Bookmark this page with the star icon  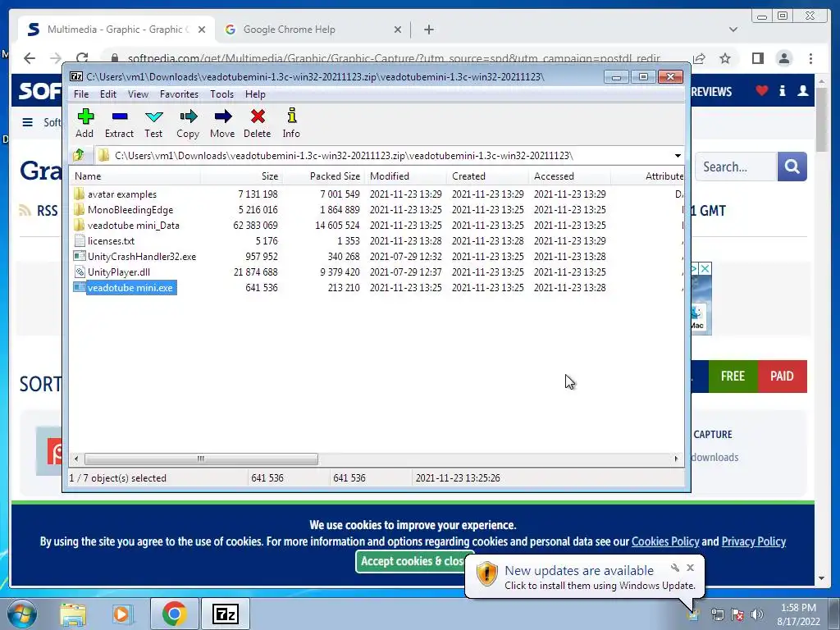(725, 58)
